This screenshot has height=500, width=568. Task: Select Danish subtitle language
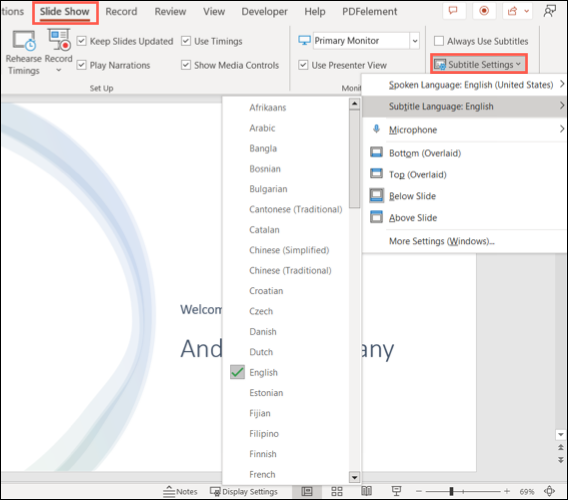click(x=263, y=331)
